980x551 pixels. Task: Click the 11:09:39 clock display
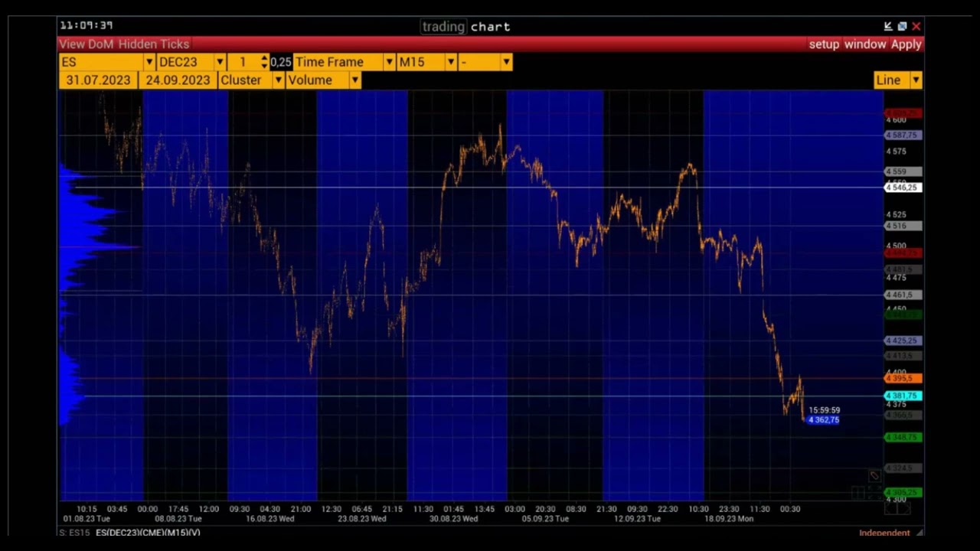point(87,25)
